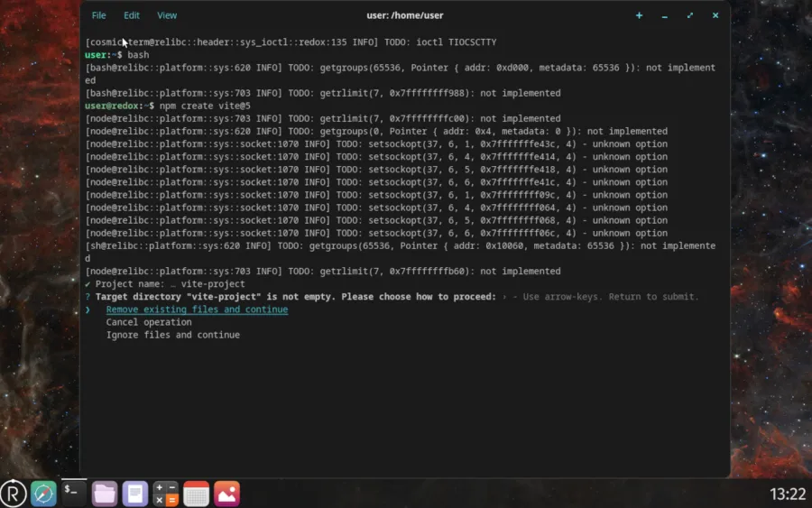Open a new terminal tab with plus
The height and width of the screenshot is (508, 812).
[x=640, y=15]
